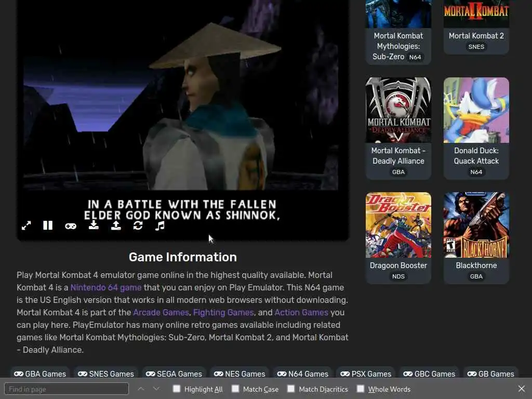Enable the Match Diacritics checkbox
532x399 pixels.
pos(291,389)
